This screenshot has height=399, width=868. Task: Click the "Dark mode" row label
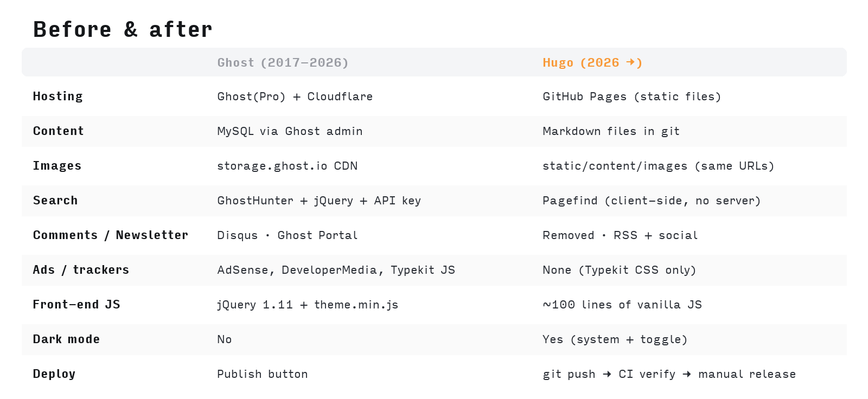click(x=66, y=339)
